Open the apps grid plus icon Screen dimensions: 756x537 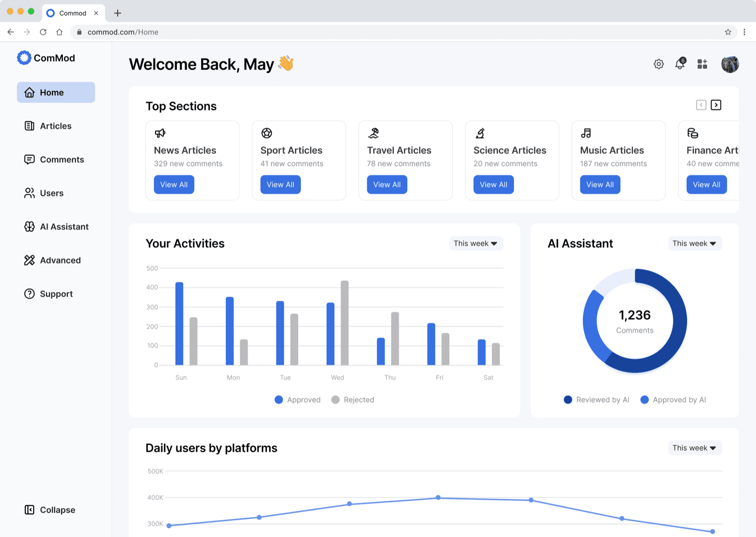tap(703, 64)
